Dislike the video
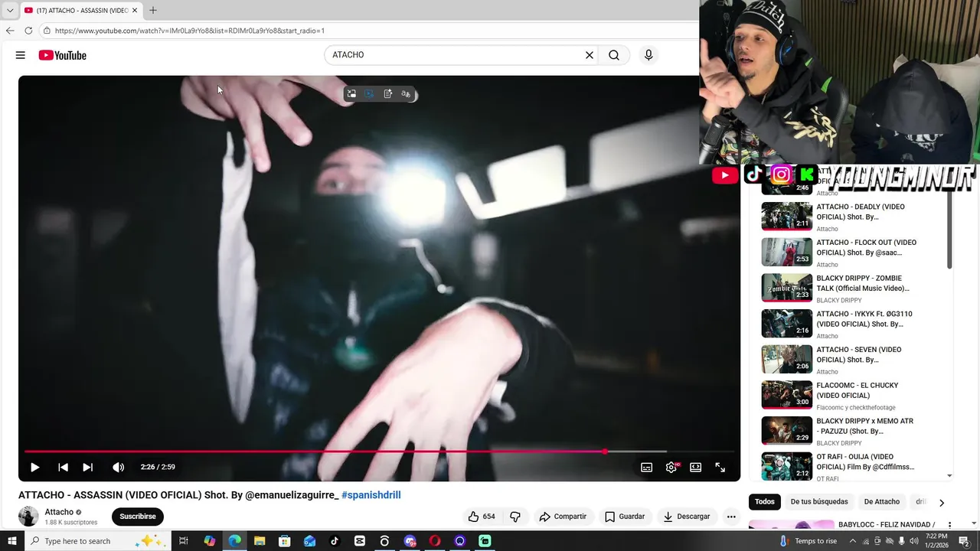Viewport: 980px width, 551px height. coord(515,517)
